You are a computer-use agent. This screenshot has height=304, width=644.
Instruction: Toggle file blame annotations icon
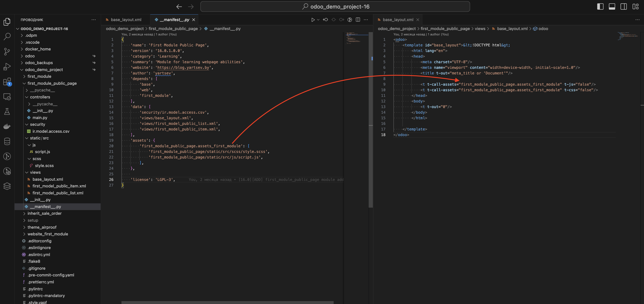[350, 20]
